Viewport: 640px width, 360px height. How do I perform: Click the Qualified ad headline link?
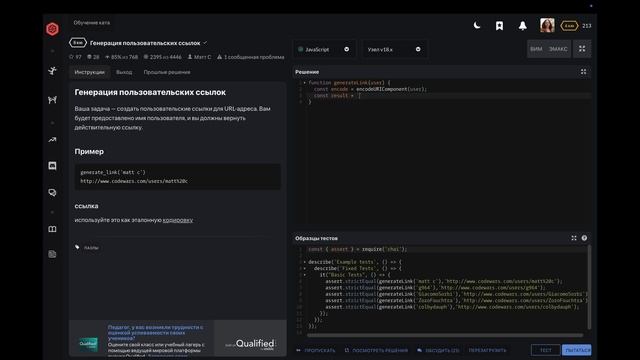tap(156, 333)
